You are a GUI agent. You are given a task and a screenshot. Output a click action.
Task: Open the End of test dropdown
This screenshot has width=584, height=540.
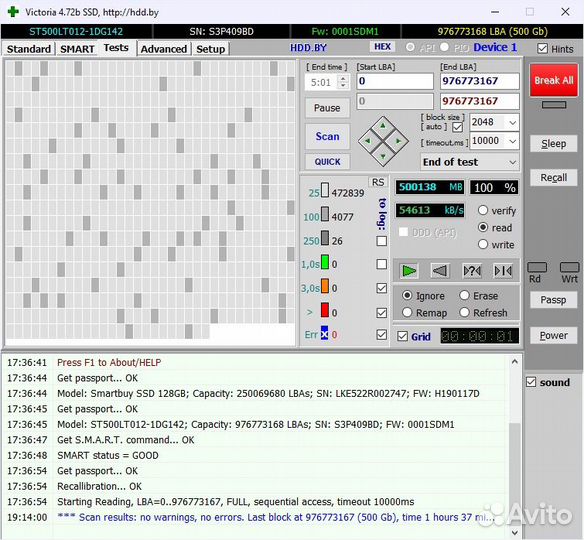pos(470,162)
